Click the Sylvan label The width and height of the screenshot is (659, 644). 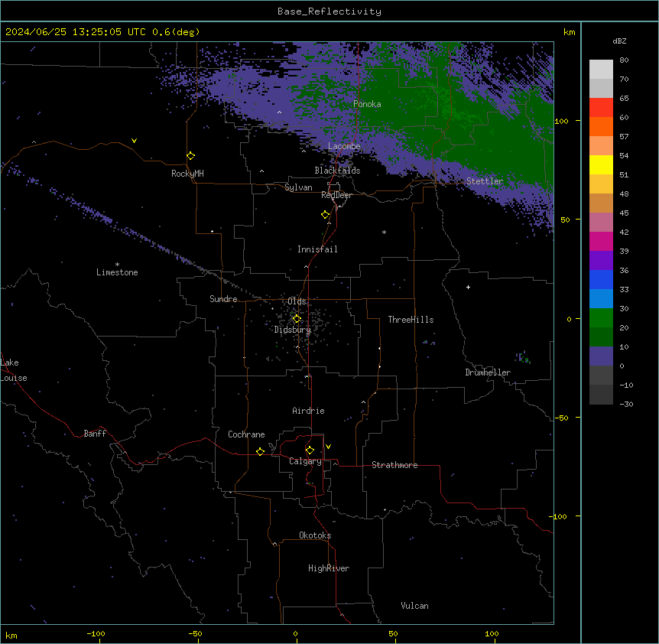(x=298, y=187)
